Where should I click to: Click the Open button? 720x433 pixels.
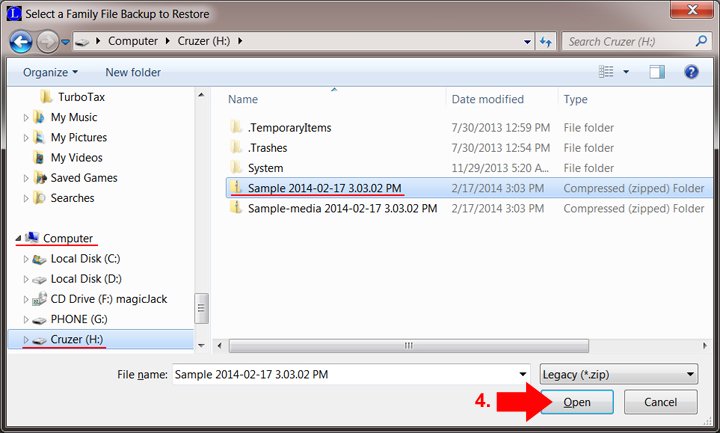(x=577, y=402)
